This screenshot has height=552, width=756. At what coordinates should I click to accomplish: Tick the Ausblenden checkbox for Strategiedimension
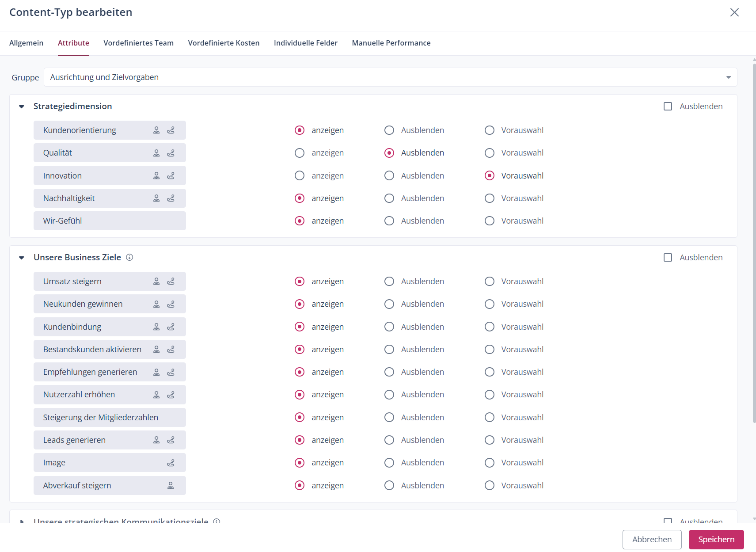(x=668, y=107)
